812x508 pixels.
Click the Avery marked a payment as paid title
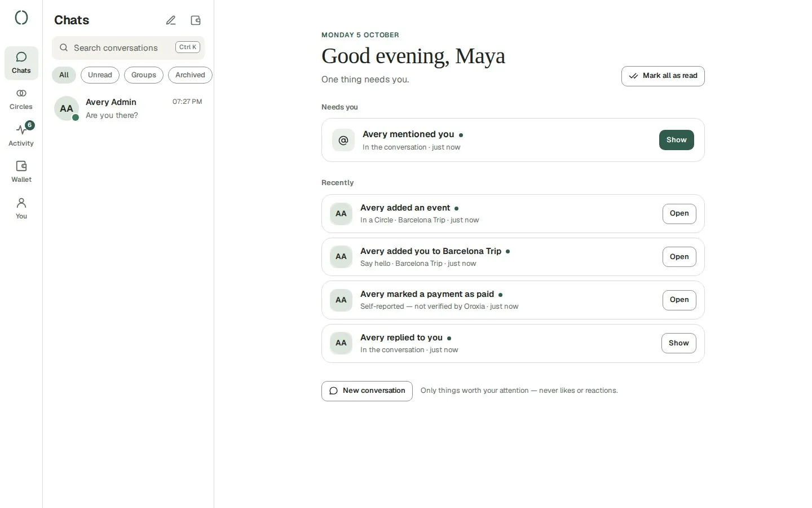pos(427,294)
